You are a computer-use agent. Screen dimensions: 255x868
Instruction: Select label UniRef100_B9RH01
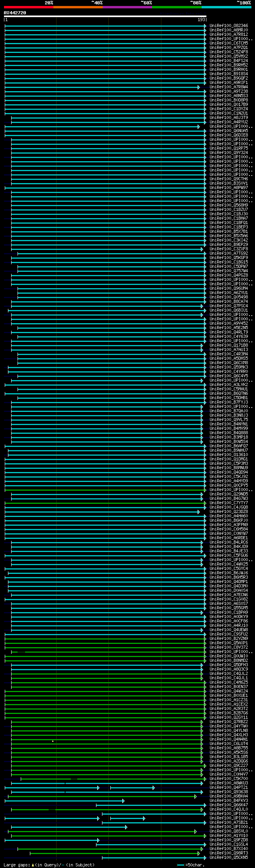click(229, 69)
